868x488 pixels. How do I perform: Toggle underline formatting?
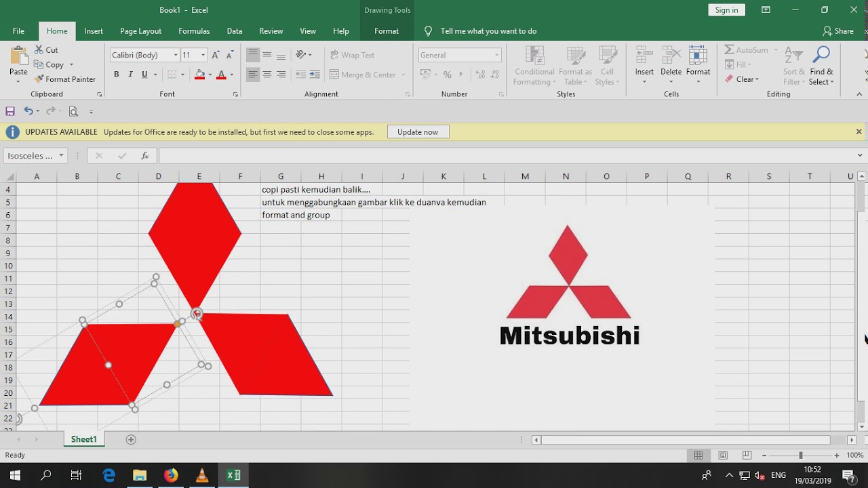coord(144,75)
